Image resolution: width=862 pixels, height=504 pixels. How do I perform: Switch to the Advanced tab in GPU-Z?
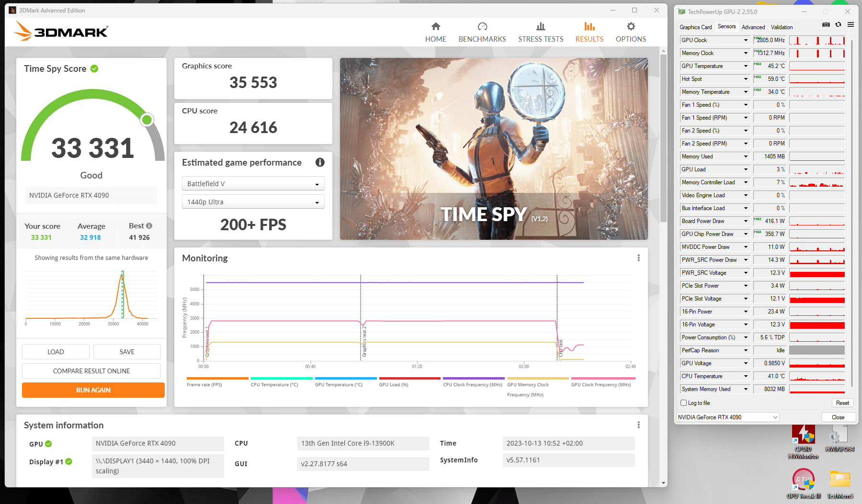(753, 27)
